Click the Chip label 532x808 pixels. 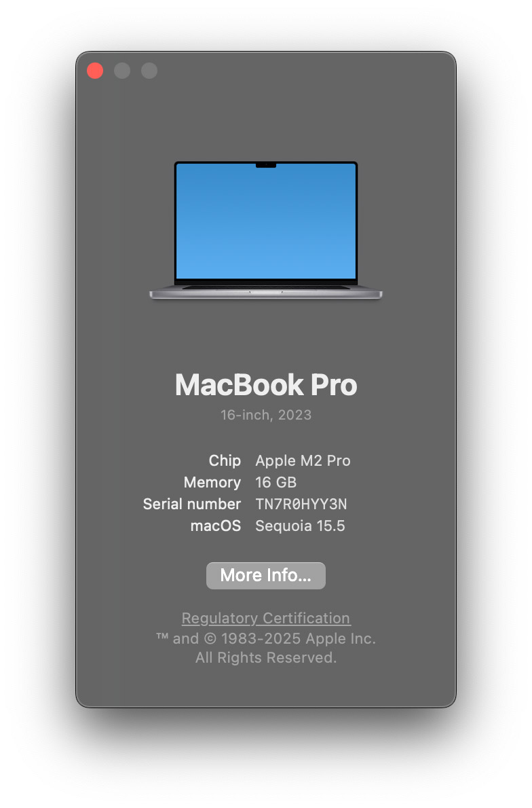click(x=225, y=460)
